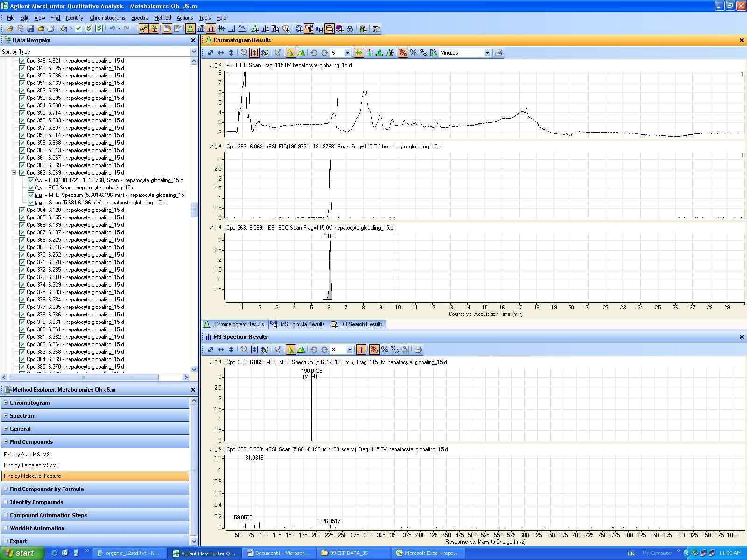747x560 pixels.
Task: Autoscale X-axis in Chromatogram Results toolbar
Action: (x=220, y=53)
